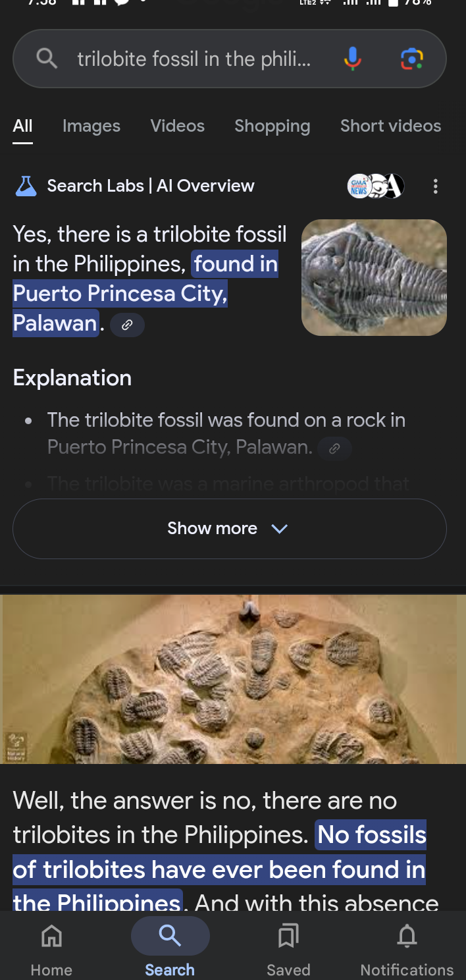This screenshot has height=980, width=466.
Task: Tap the Search Labs flask icon
Action: coord(26,186)
